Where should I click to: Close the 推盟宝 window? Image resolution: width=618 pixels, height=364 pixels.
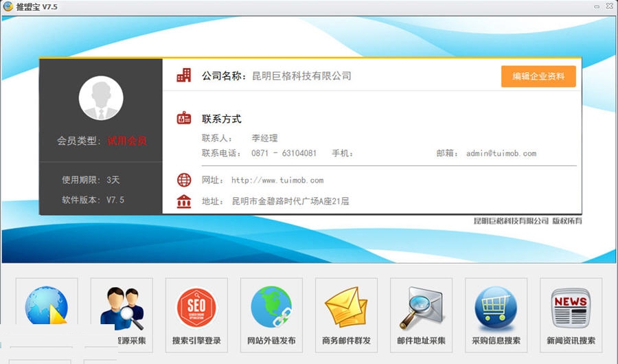(609, 7)
